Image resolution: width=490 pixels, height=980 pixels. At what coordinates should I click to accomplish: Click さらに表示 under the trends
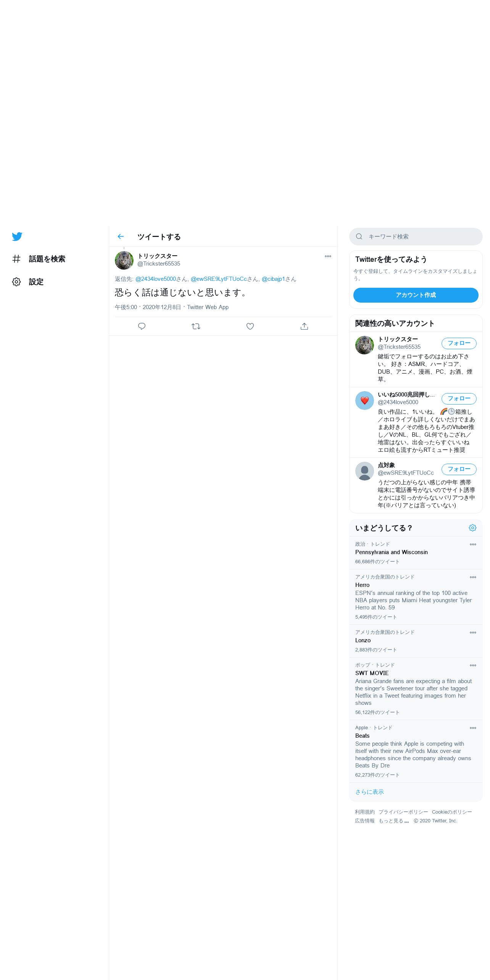(x=369, y=792)
